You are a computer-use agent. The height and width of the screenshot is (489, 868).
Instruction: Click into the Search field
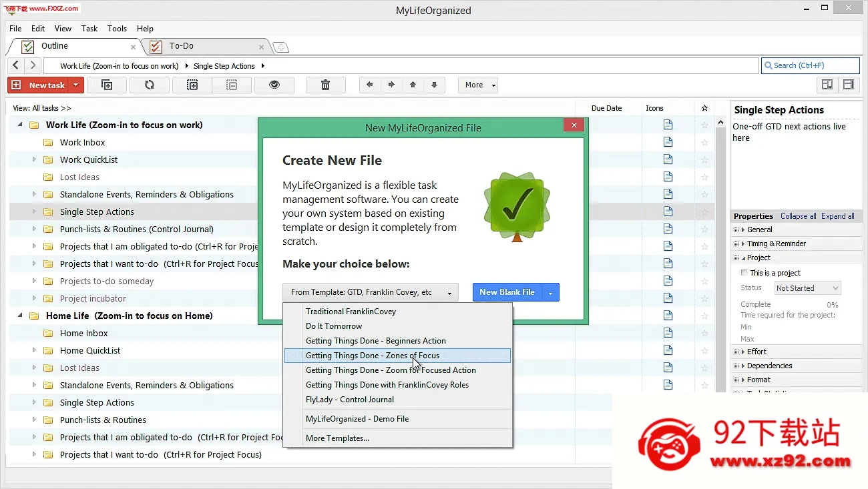click(811, 65)
